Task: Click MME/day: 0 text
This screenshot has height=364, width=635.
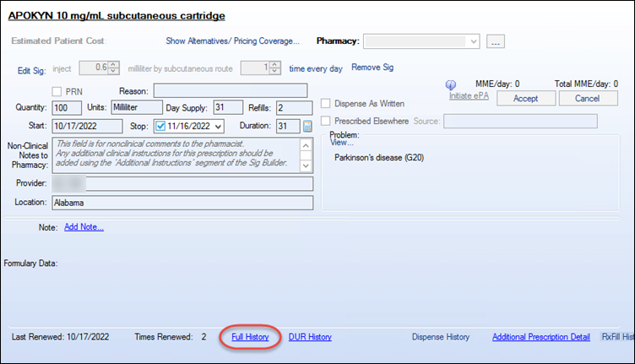Action: tap(497, 84)
